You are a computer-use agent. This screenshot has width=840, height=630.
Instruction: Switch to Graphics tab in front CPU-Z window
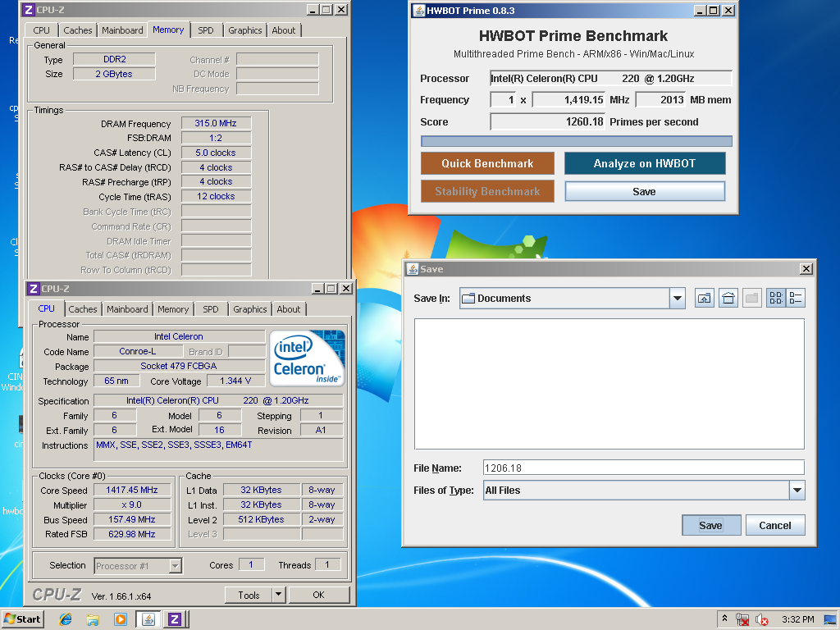[x=249, y=309]
